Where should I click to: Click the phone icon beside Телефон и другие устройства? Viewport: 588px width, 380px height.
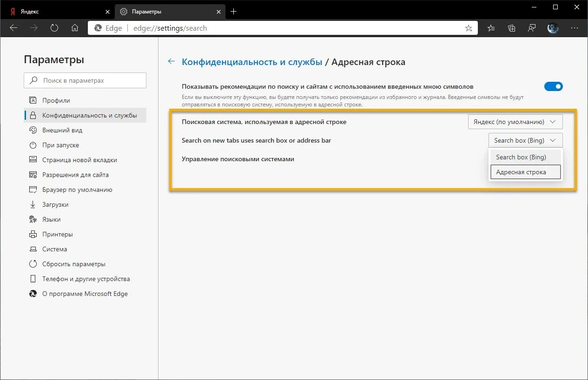33,279
